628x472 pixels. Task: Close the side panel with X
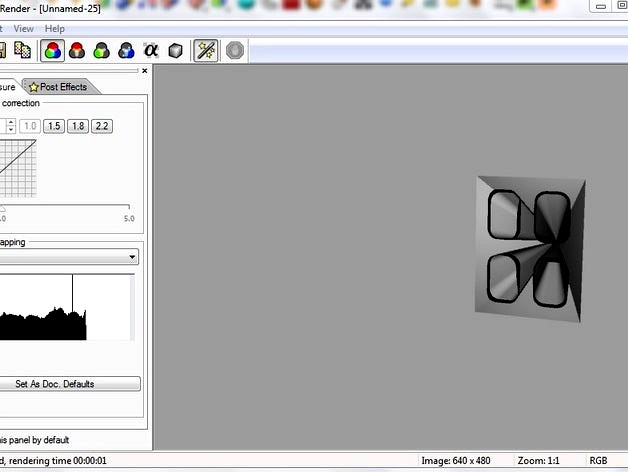point(144,71)
